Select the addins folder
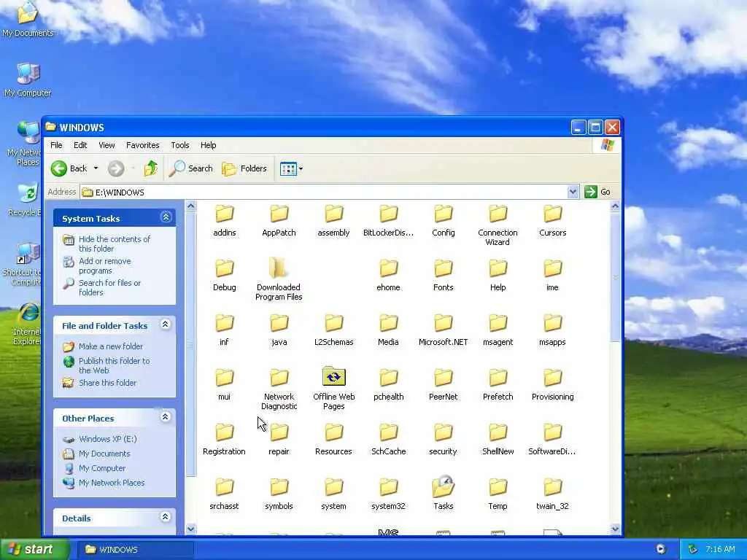Image resolution: width=747 pixels, height=560 pixels. pyautogui.click(x=225, y=221)
